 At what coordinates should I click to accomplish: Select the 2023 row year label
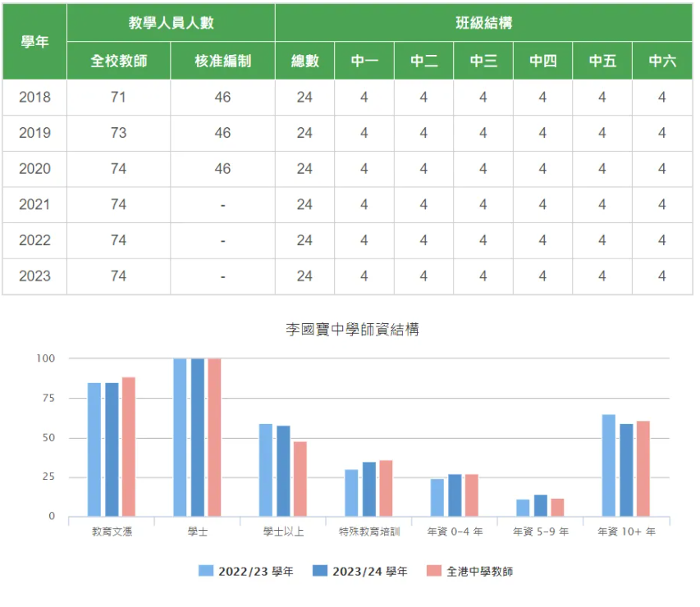point(33,276)
